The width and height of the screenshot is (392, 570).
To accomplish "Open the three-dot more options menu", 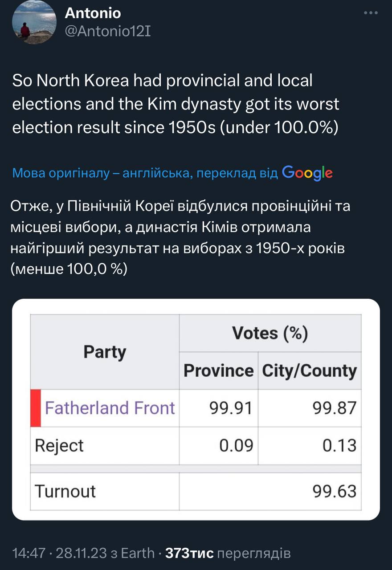I will [370, 13].
